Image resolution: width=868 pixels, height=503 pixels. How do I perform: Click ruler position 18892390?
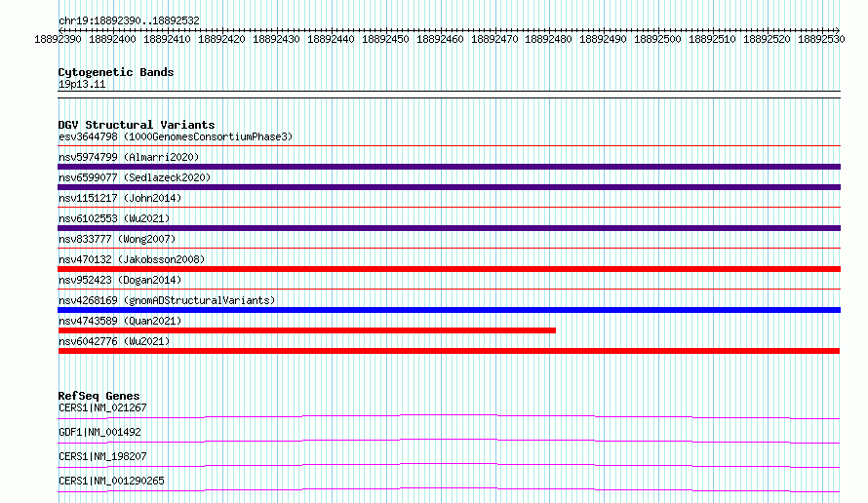58,39
